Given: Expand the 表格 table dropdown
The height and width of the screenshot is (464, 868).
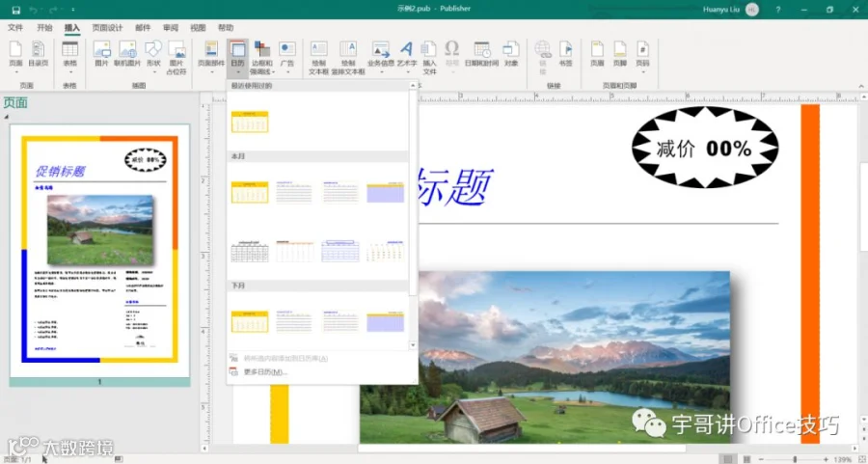Looking at the screenshot, I should (69, 58).
